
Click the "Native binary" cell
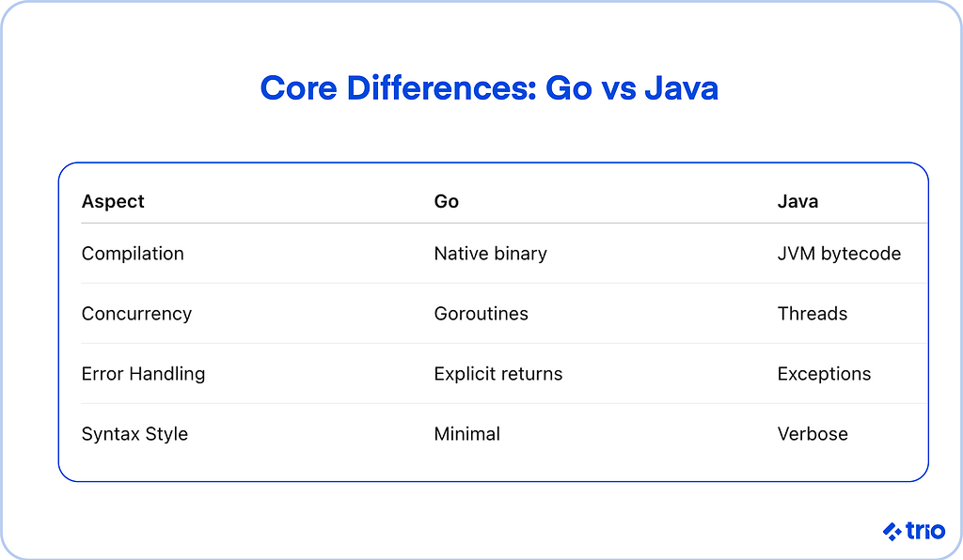pyautogui.click(x=490, y=254)
